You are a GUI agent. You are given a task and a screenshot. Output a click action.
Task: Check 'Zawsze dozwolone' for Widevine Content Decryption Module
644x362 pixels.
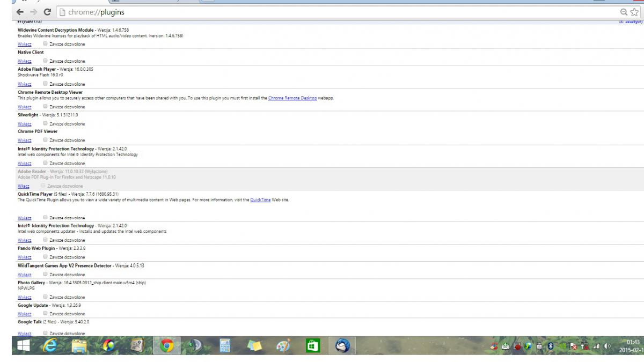pyautogui.click(x=46, y=44)
